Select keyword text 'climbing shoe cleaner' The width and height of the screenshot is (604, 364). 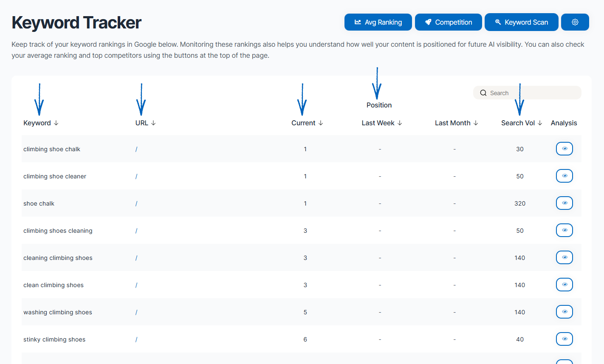55,176
